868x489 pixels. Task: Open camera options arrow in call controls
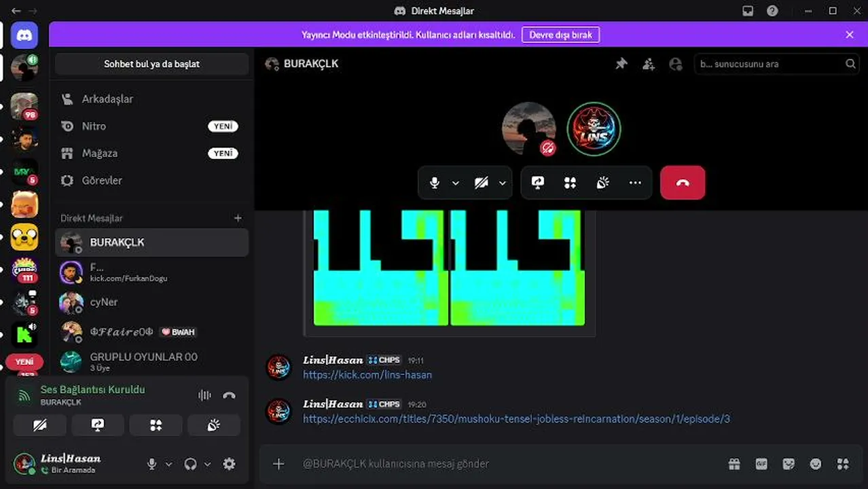[x=503, y=183]
